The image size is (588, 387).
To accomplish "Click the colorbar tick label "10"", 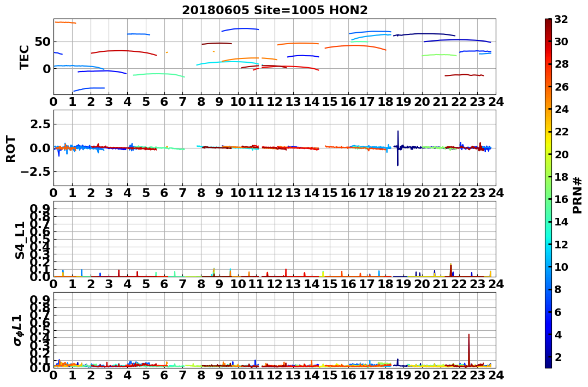I will pyautogui.click(x=561, y=266).
